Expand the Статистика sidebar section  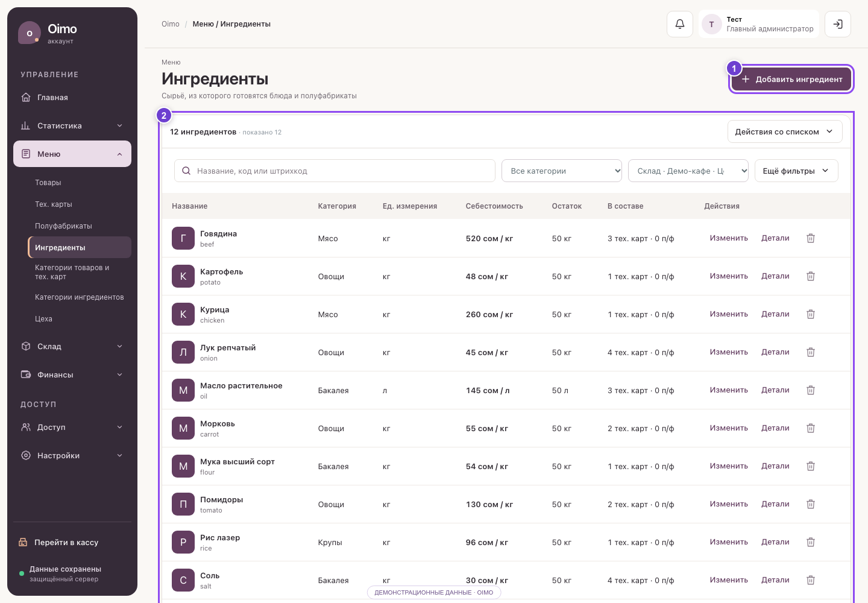[x=72, y=125]
